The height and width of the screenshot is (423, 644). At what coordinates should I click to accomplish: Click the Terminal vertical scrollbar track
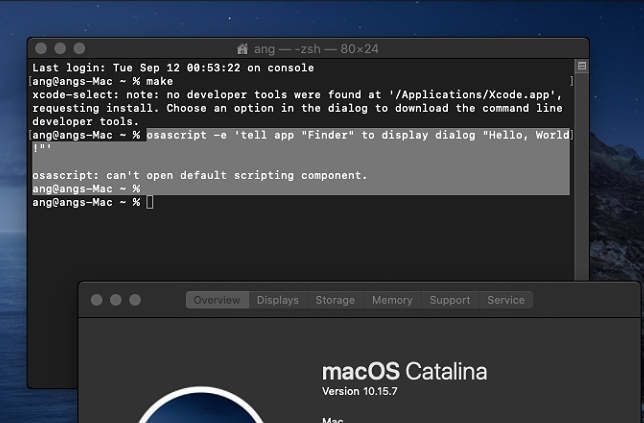point(582,177)
